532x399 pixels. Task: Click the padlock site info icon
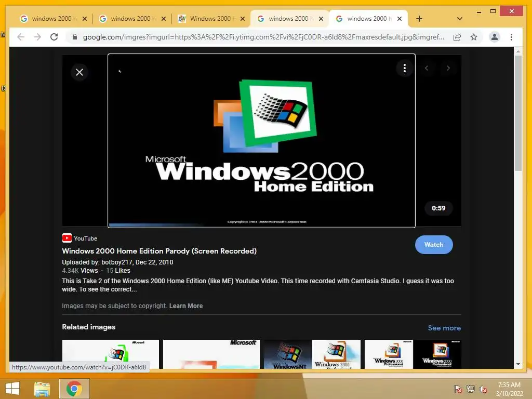click(75, 37)
